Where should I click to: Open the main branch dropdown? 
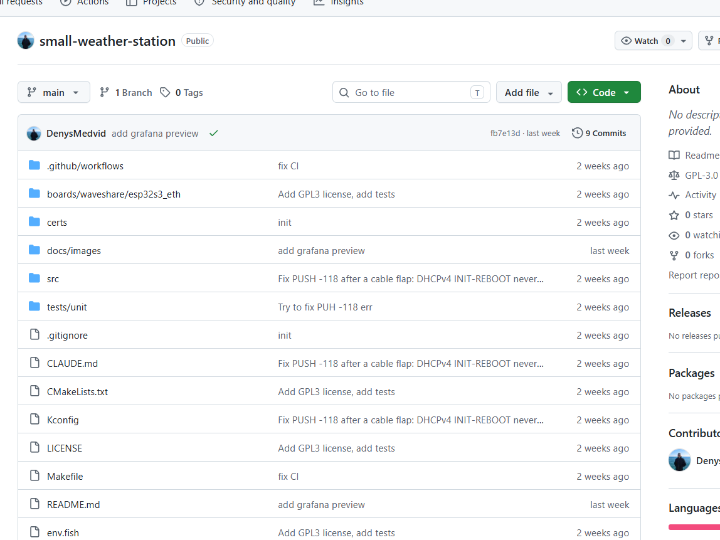click(x=54, y=92)
